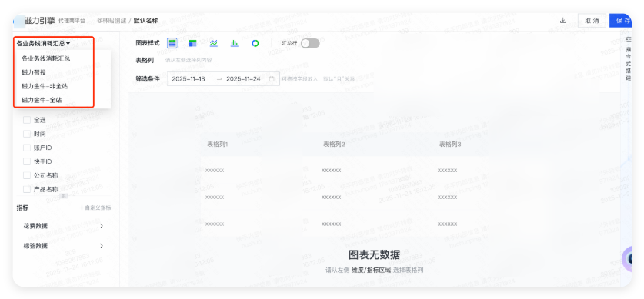644x299 pixels.
Task: Click the 自定义指标 link
Action: coord(95,208)
